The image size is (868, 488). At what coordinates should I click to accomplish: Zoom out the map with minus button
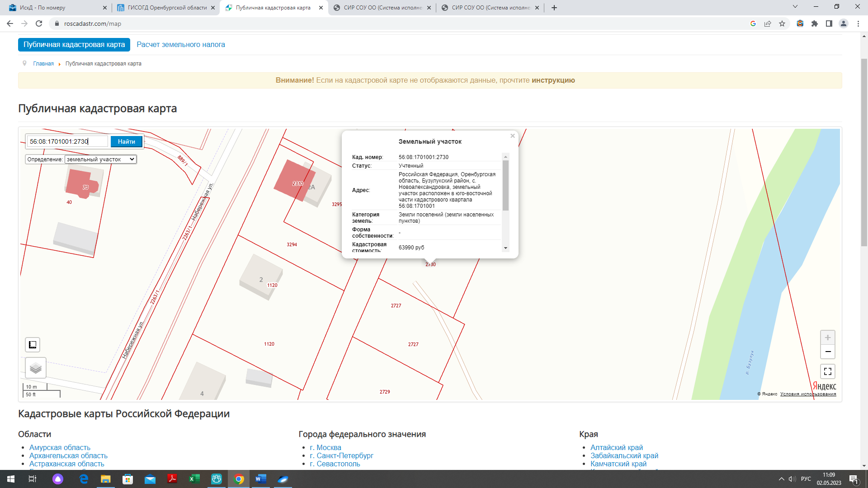point(827,352)
